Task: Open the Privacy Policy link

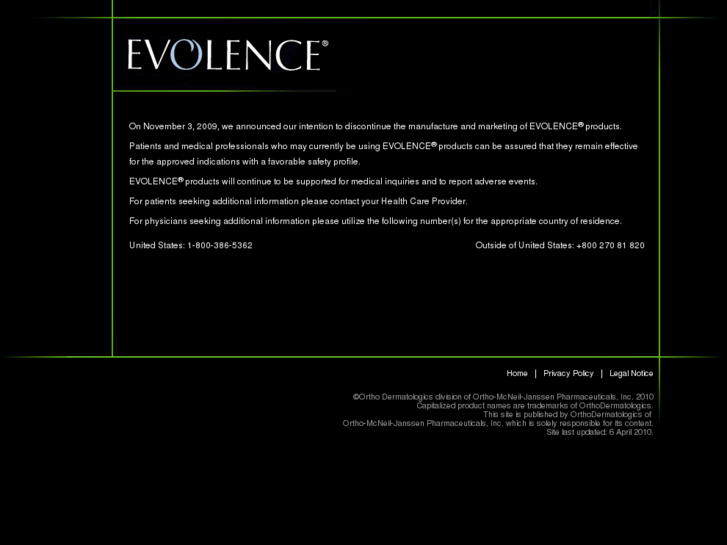Action: point(568,373)
